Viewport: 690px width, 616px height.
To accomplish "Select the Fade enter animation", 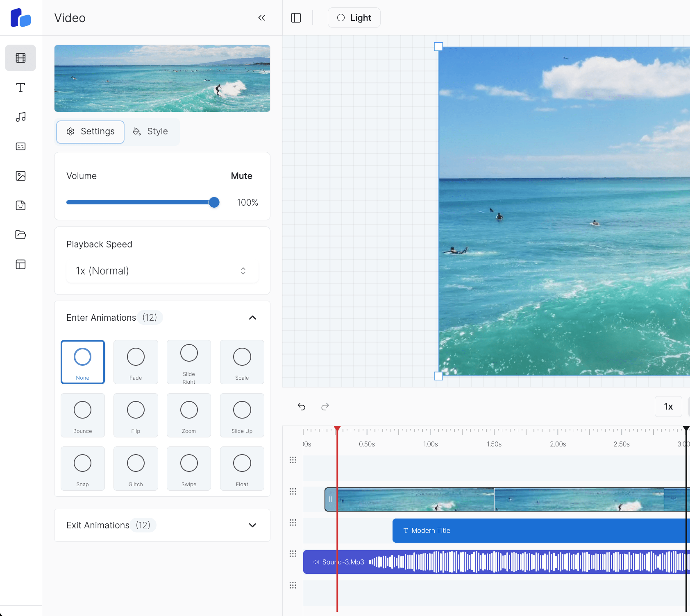I will click(x=136, y=362).
